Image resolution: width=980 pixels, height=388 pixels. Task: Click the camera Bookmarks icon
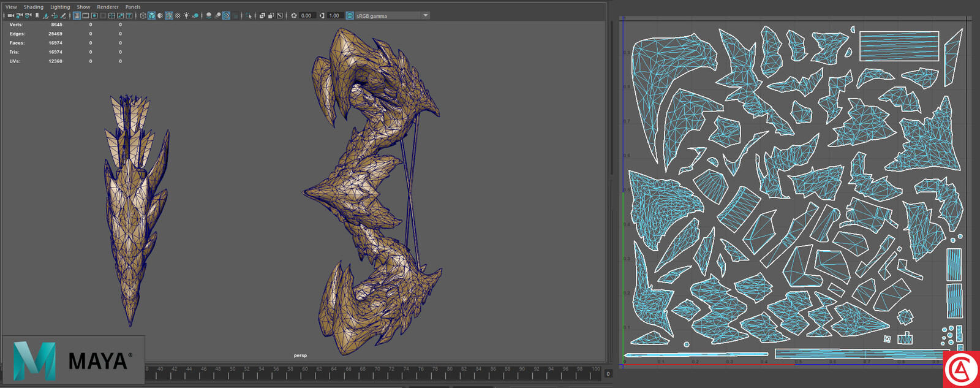pos(37,15)
